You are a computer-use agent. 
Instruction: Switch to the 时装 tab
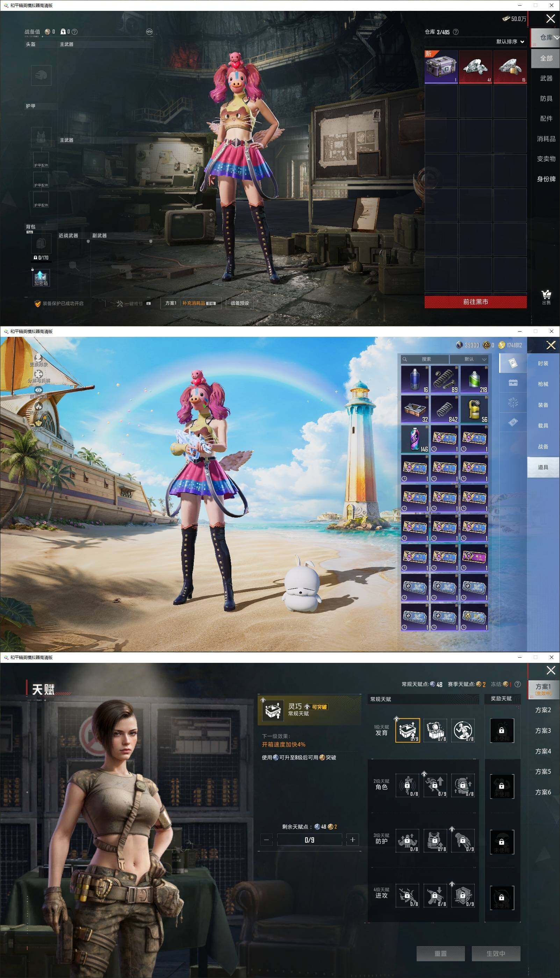(543, 363)
